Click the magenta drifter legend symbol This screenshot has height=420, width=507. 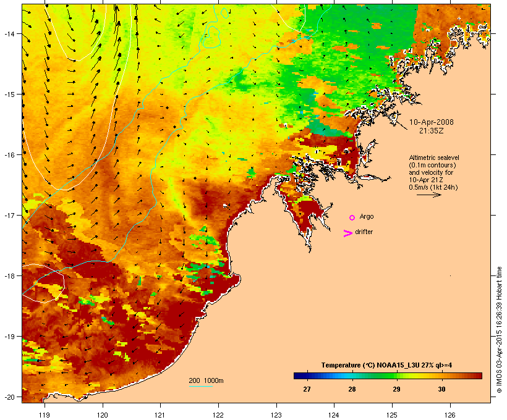click(348, 233)
